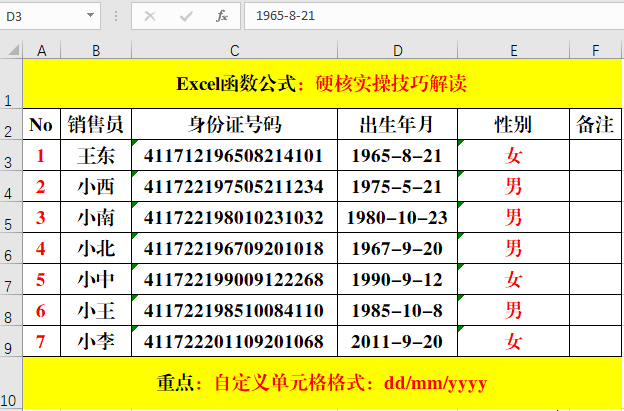624x411 pixels.
Task: Click the Enter checkmark icon in formula bar
Action: (x=186, y=16)
